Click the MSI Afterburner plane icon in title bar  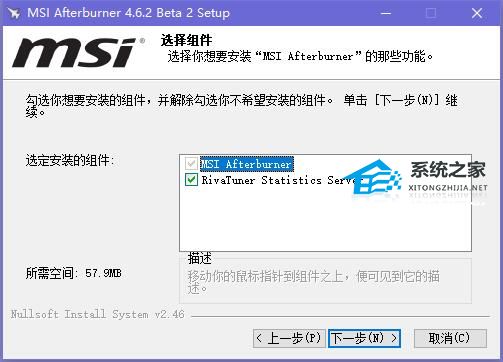pos(14,13)
